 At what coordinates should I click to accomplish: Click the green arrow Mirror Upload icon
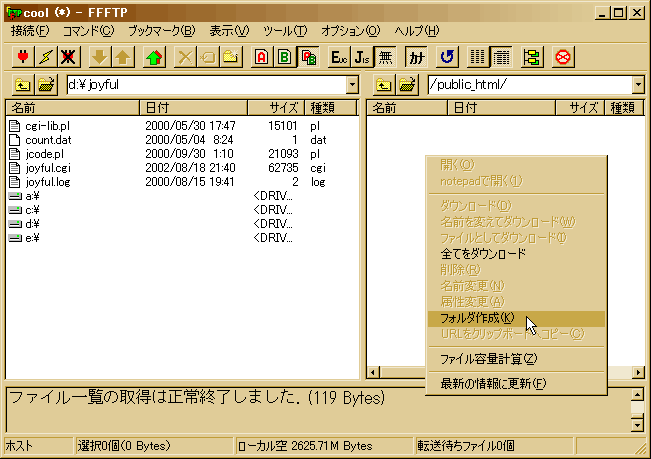(154, 57)
